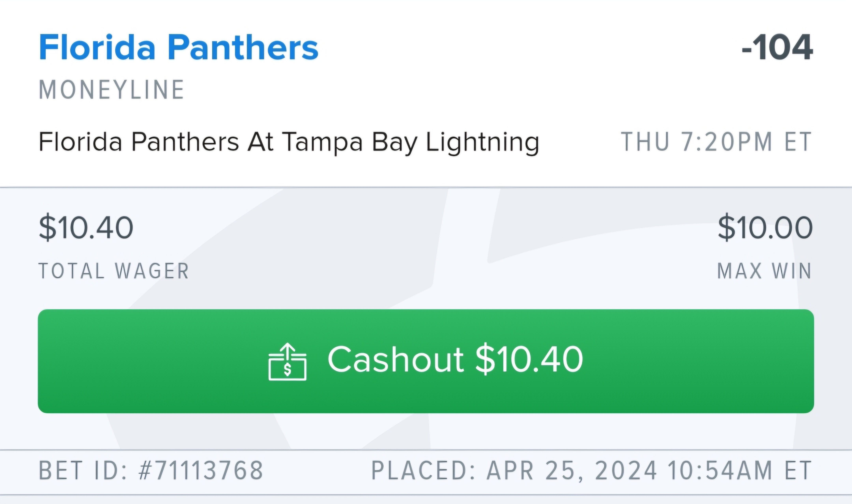Select the bet ID number #71113768
This screenshot has width=852, height=504.
[x=201, y=471]
